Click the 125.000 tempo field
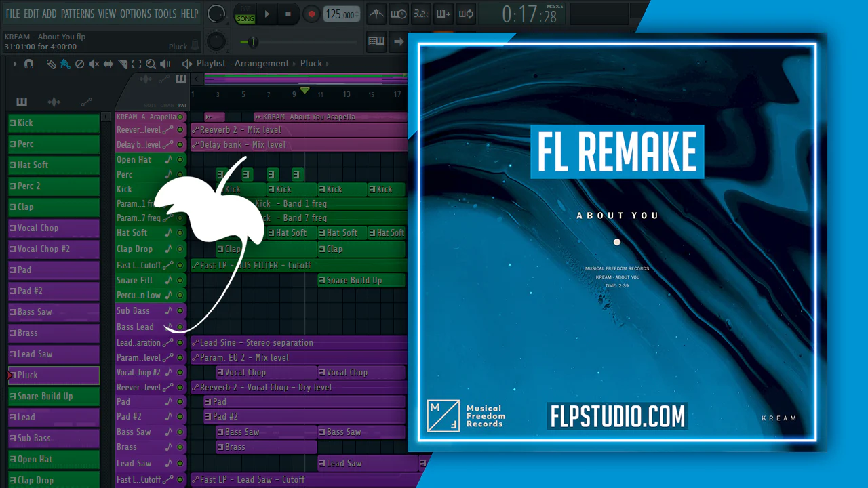The width and height of the screenshot is (868, 488). pyautogui.click(x=342, y=14)
